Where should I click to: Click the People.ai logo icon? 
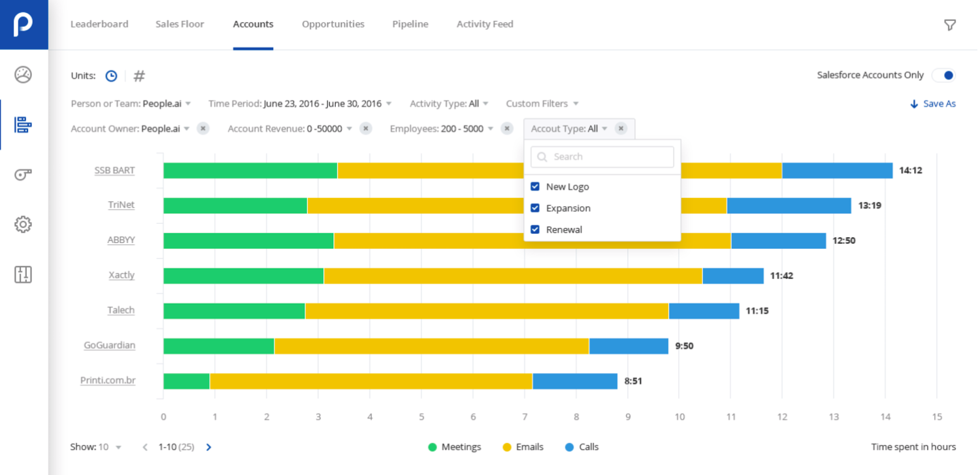point(24,24)
